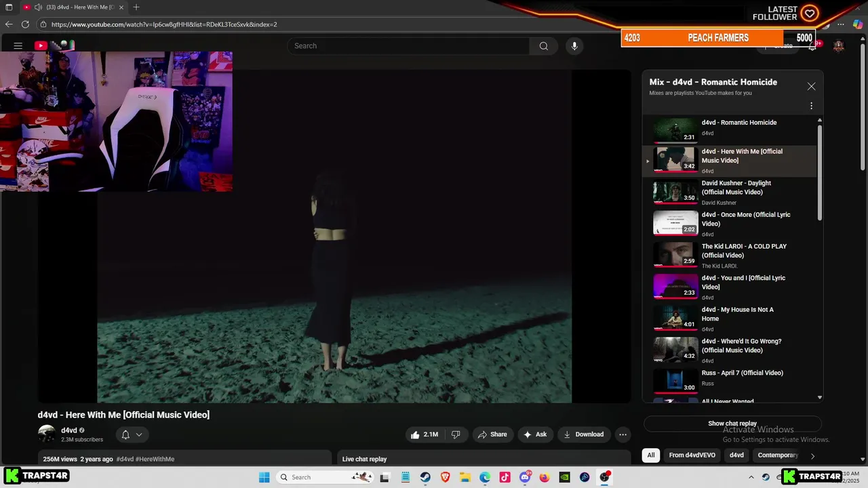Close the Mix playlist panel
Viewport: 868px width, 488px height.
[811, 86]
